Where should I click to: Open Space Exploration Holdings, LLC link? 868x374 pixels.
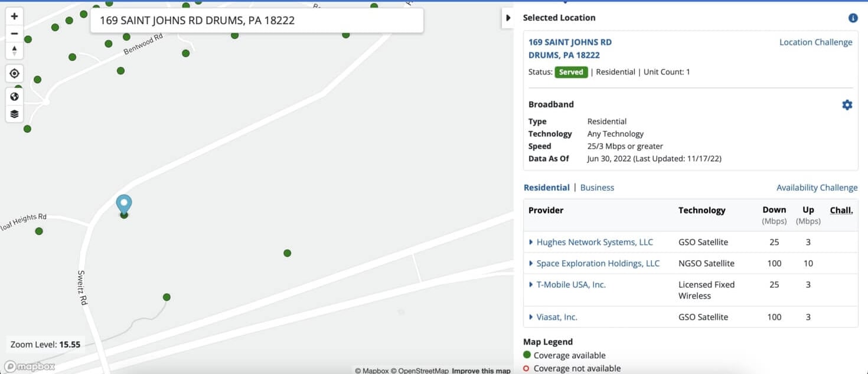598,263
